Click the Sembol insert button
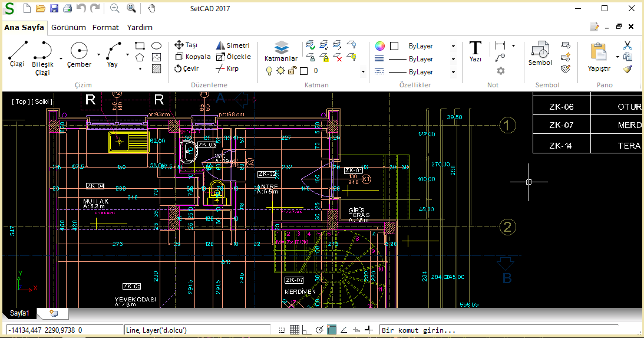The image size is (644, 338). pos(540,54)
